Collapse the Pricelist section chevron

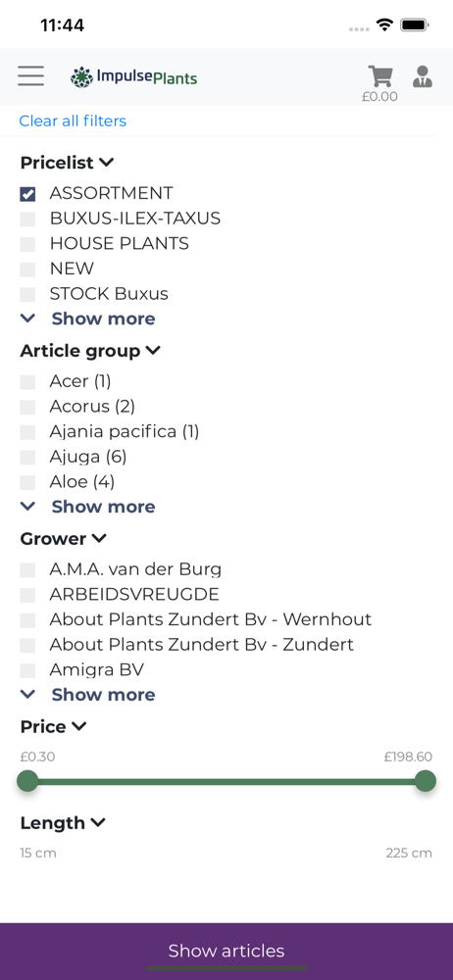click(x=107, y=163)
